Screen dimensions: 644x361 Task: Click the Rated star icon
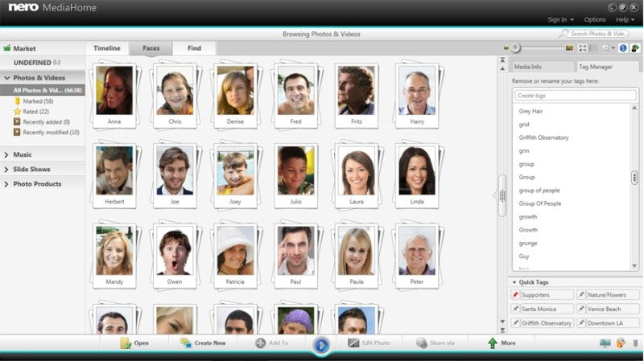point(17,111)
